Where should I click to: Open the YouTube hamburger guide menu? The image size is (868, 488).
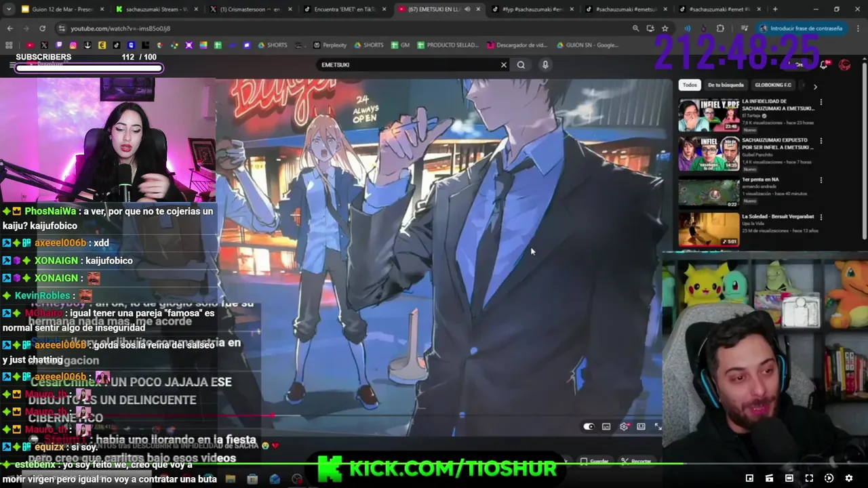12,65
